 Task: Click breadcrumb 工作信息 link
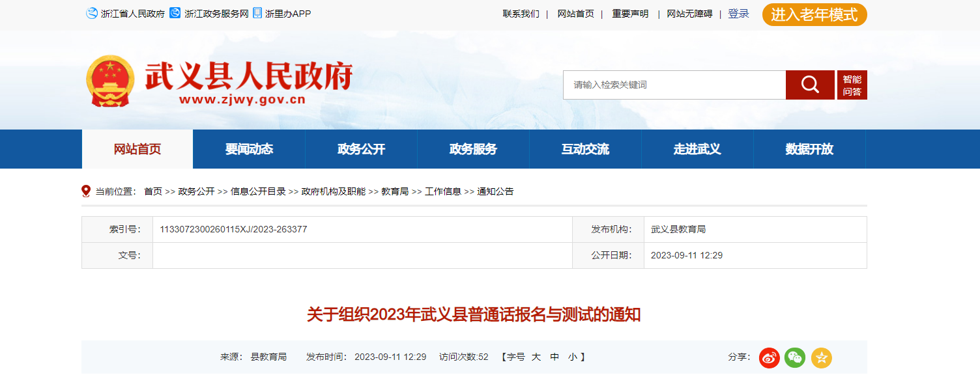click(443, 191)
